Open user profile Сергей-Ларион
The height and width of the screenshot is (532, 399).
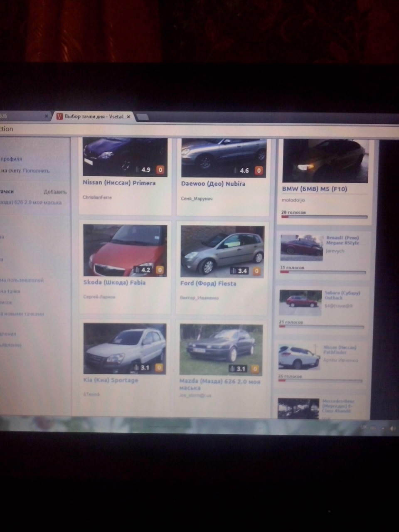coord(99,297)
